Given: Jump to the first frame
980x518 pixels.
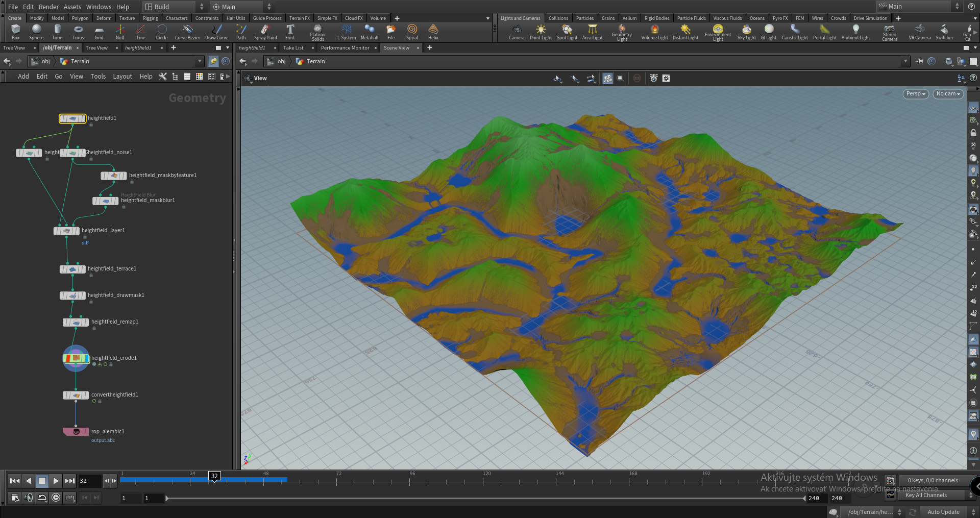Looking at the screenshot, I should click(15, 481).
